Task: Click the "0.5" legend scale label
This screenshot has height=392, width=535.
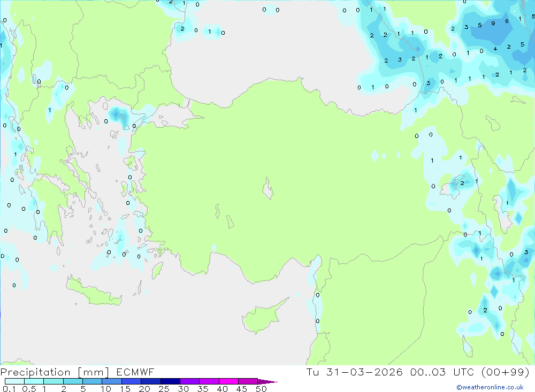Action: tap(29, 389)
